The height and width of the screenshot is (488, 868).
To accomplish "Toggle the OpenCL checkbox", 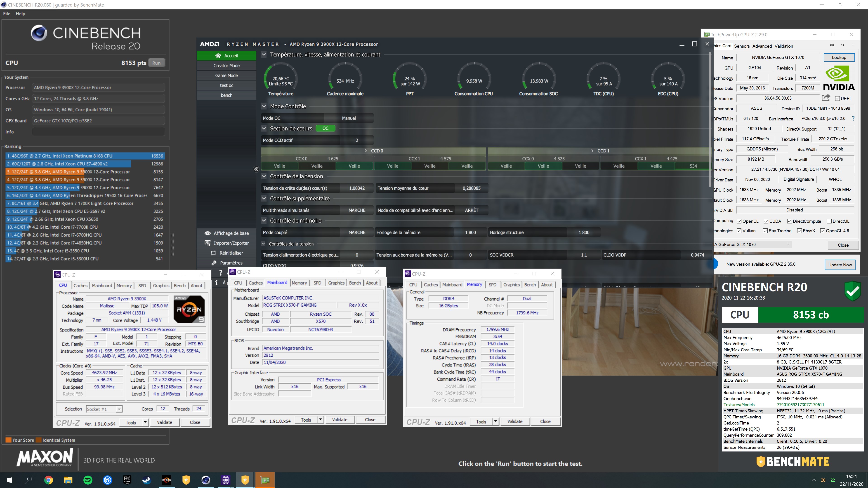I will [739, 221].
